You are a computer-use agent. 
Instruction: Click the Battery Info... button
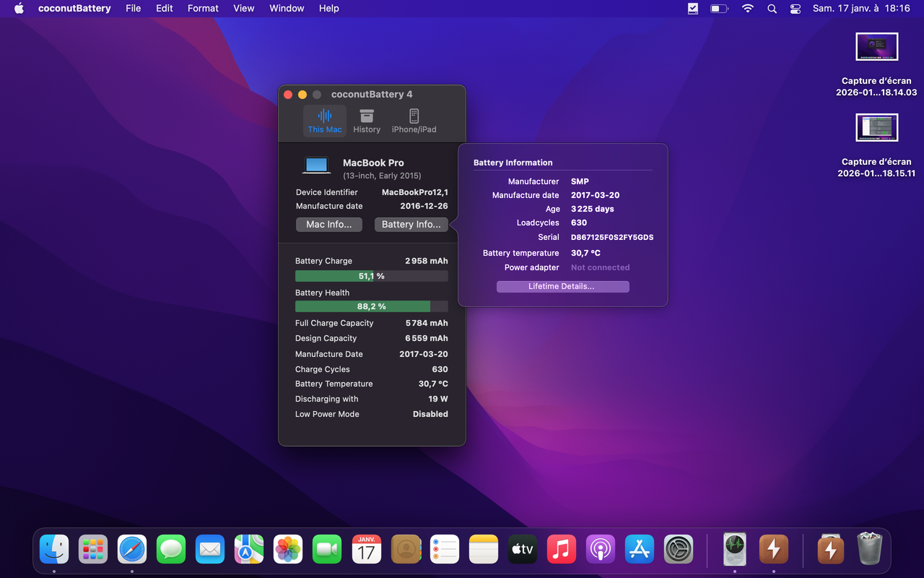[411, 225]
